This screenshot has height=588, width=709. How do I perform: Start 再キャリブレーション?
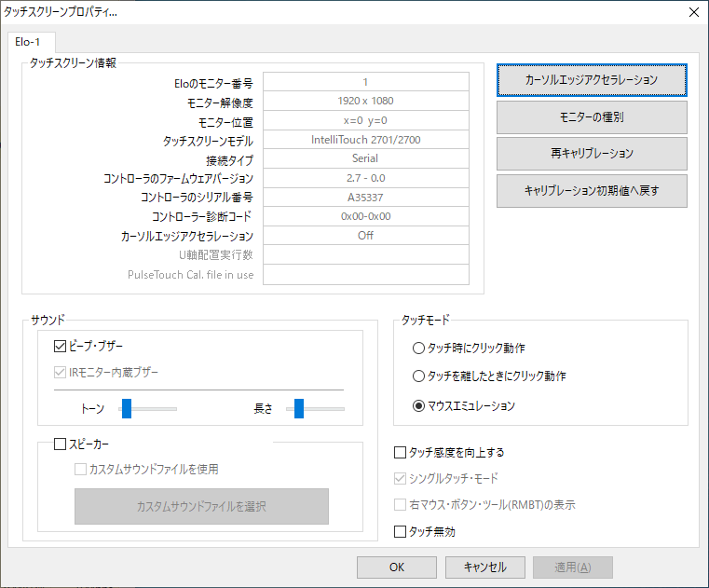pyautogui.click(x=592, y=154)
